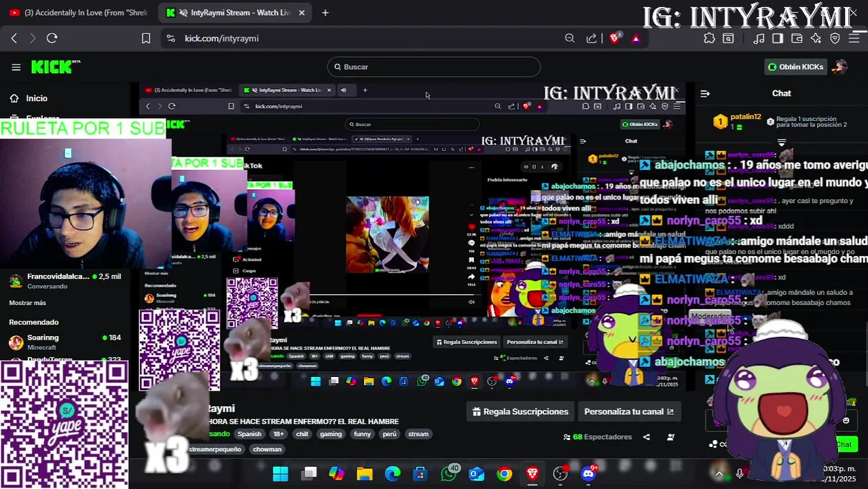Open Google Chrome from the taskbar
Screen dimensions: 868x489
[505, 473]
